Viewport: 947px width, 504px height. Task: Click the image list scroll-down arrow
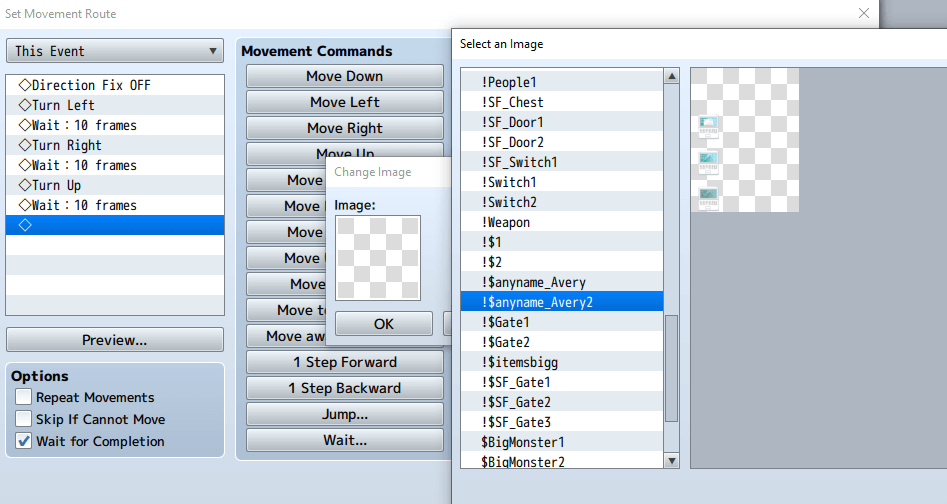point(672,461)
